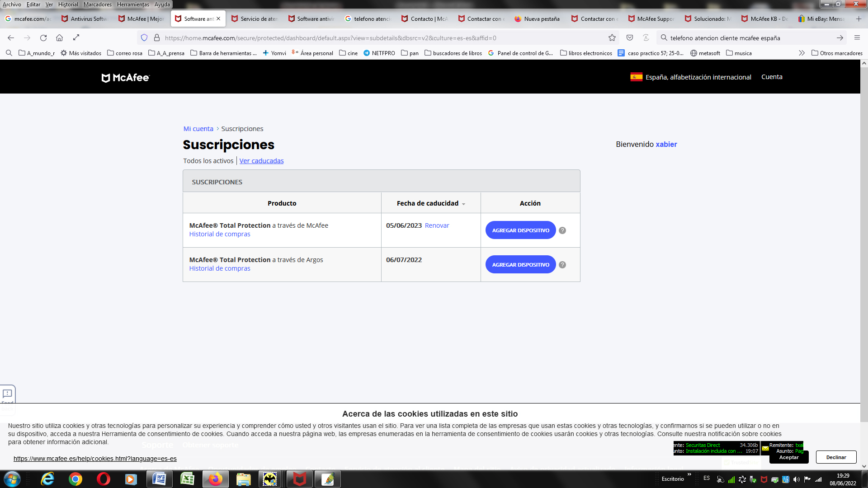Image resolution: width=868 pixels, height=488 pixels.
Task: Open Firefox from the Windows taskbar
Action: (216, 479)
